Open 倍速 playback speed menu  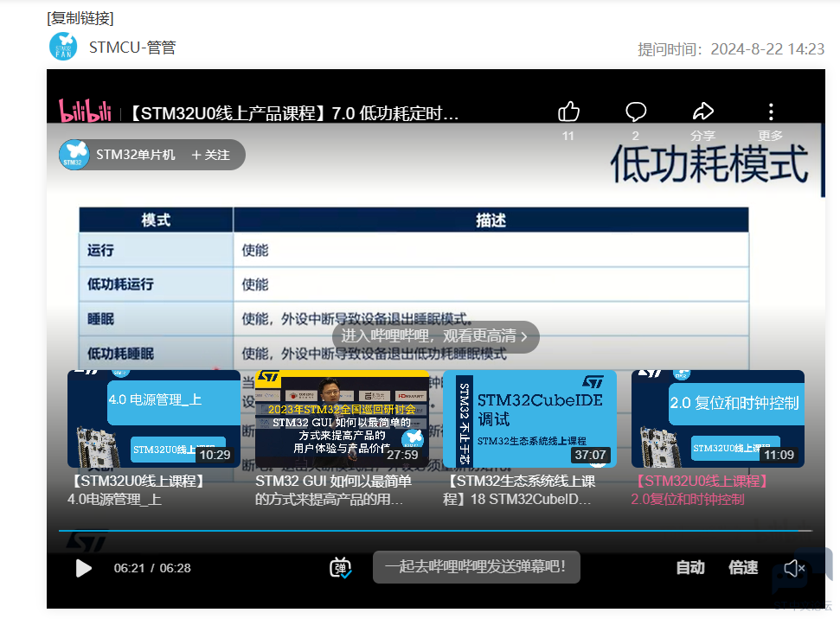click(x=743, y=568)
